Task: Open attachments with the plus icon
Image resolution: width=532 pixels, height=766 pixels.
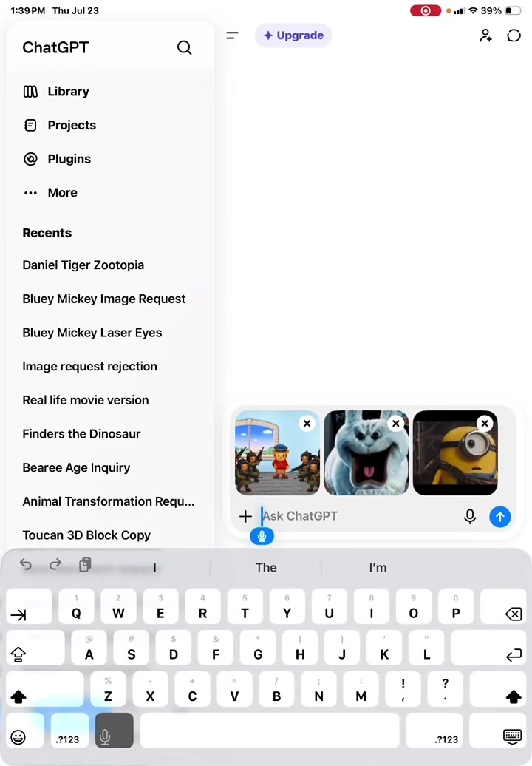Action: [245, 516]
